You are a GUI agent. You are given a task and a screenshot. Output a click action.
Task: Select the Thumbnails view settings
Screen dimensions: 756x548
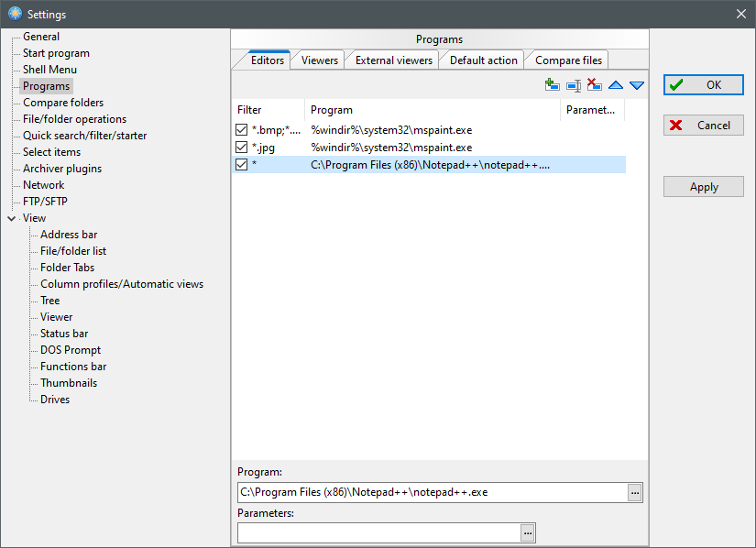71,382
